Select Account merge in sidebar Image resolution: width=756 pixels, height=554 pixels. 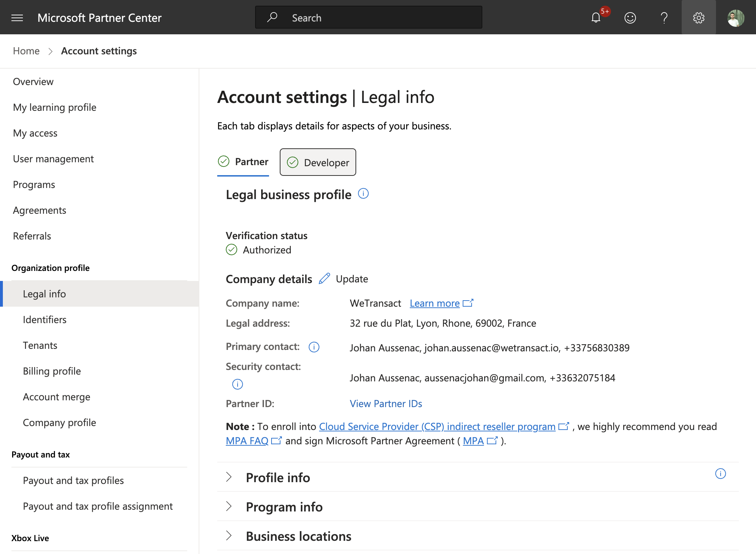pyautogui.click(x=56, y=397)
